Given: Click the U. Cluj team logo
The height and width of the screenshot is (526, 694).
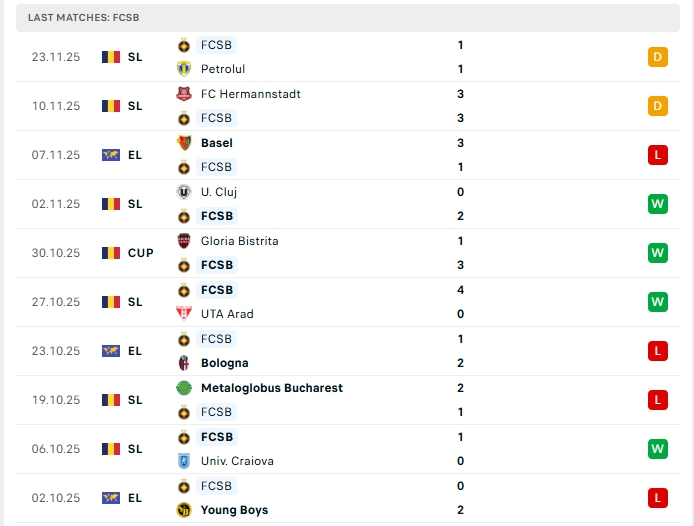Looking at the screenshot, I should [184, 192].
